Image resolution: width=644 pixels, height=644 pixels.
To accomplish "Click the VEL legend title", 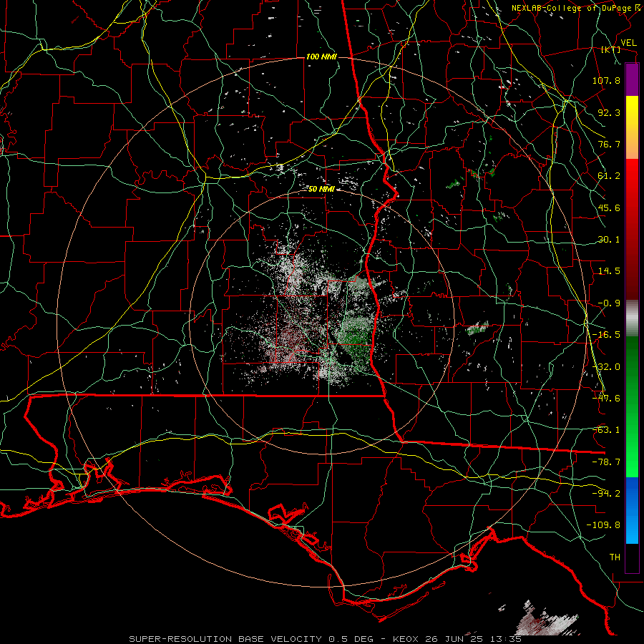I will click(x=629, y=43).
